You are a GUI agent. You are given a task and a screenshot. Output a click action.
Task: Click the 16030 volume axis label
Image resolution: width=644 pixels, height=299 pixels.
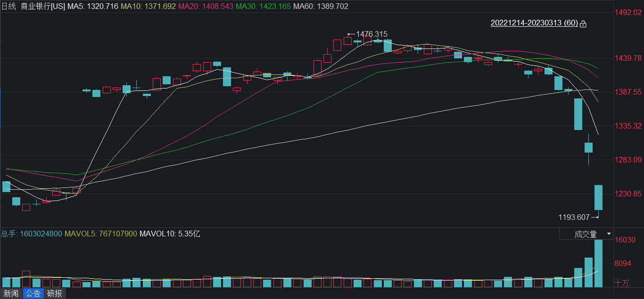[626, 240]
